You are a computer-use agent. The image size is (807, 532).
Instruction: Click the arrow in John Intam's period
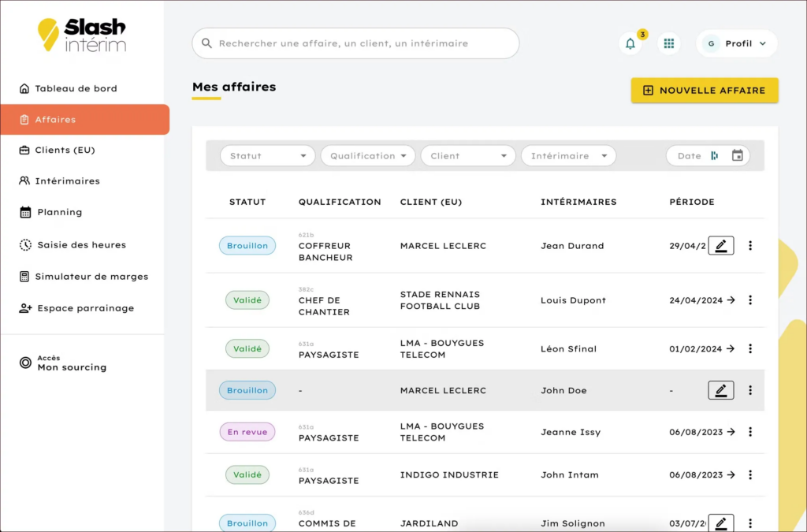(731, 474)
